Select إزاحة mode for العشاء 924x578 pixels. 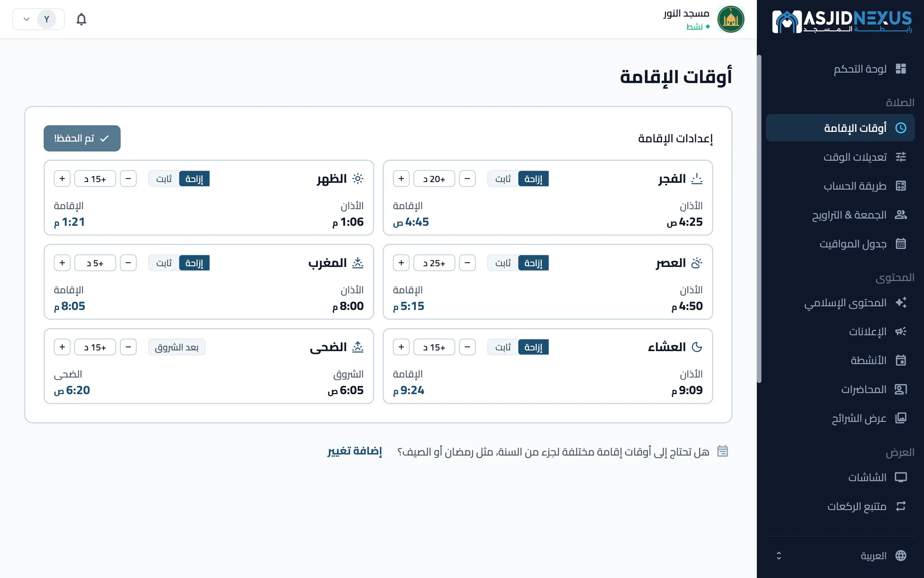click(533, 347)
